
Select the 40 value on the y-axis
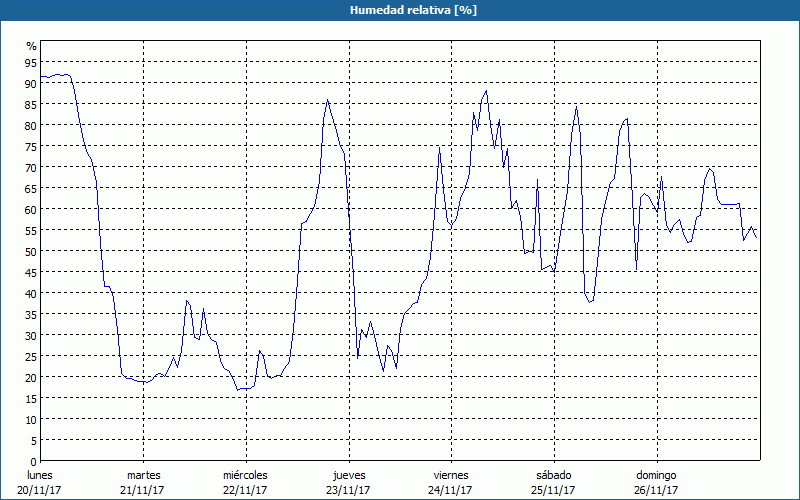tap(31, 293)
